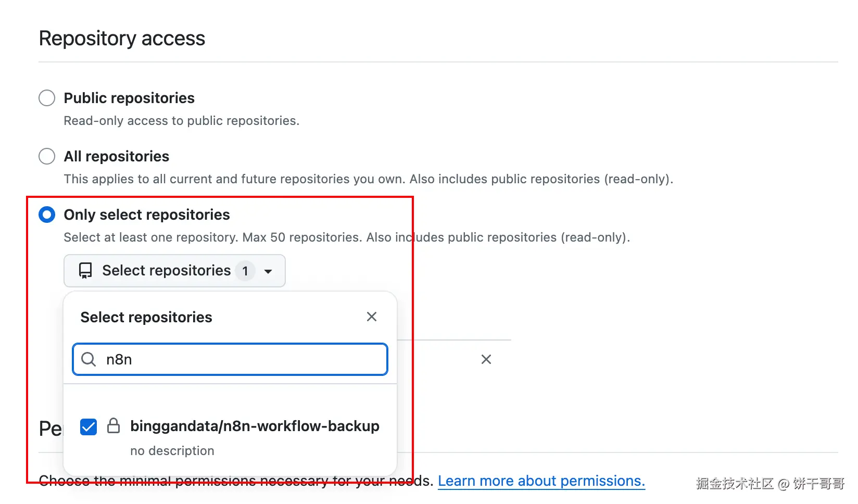Click the no description text

coord(172,451)
